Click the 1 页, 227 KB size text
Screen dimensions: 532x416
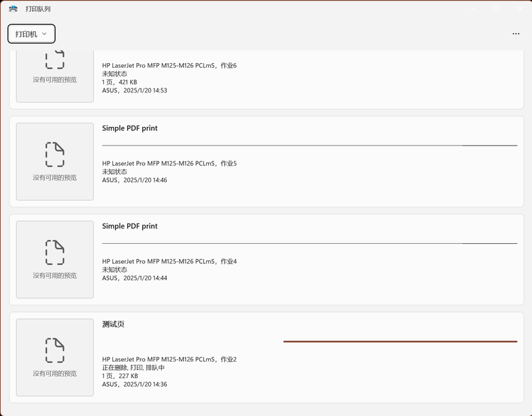[120, 376]
